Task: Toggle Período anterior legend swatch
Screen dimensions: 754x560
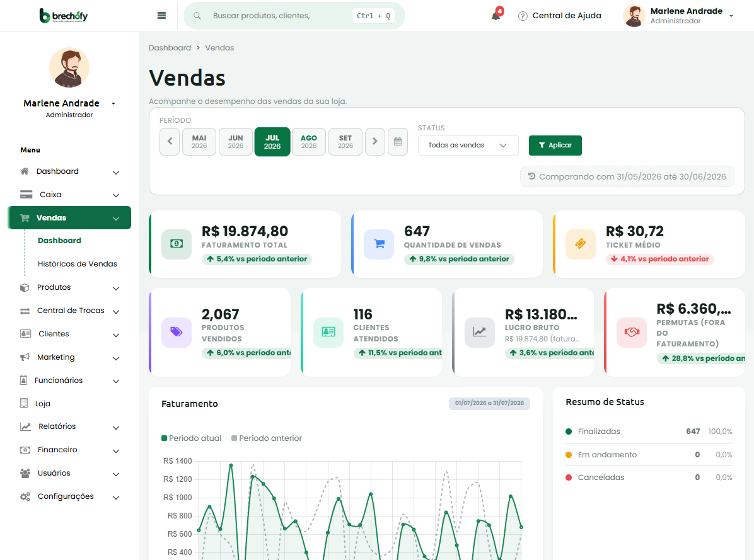Action: point(234,438)
